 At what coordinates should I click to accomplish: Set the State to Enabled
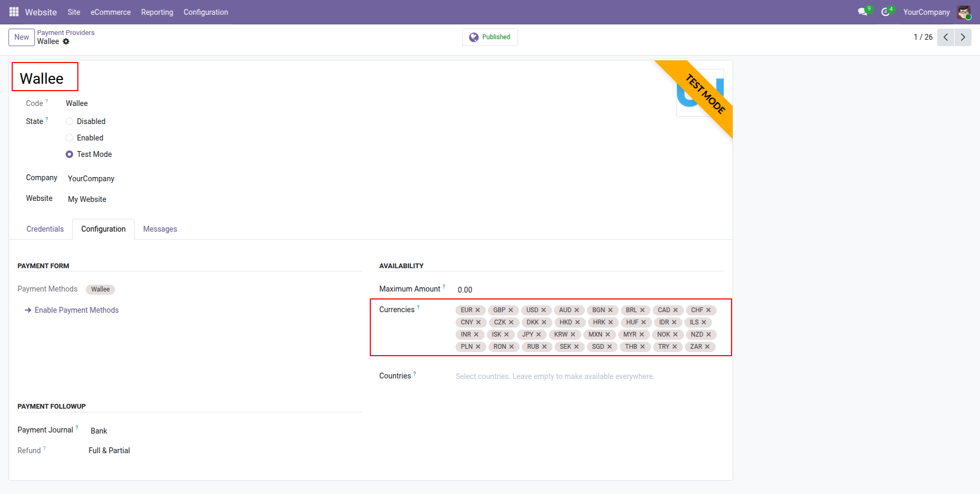tap(69, 138)
